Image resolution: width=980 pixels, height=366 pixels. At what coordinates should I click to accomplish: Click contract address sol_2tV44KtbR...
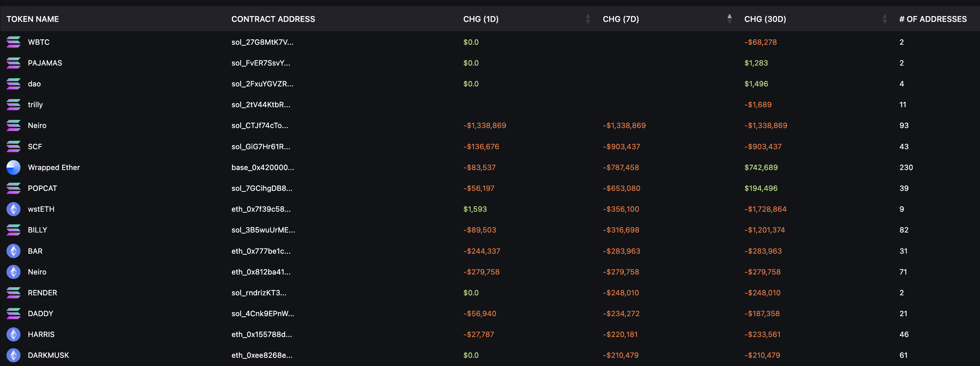(261, 104)
